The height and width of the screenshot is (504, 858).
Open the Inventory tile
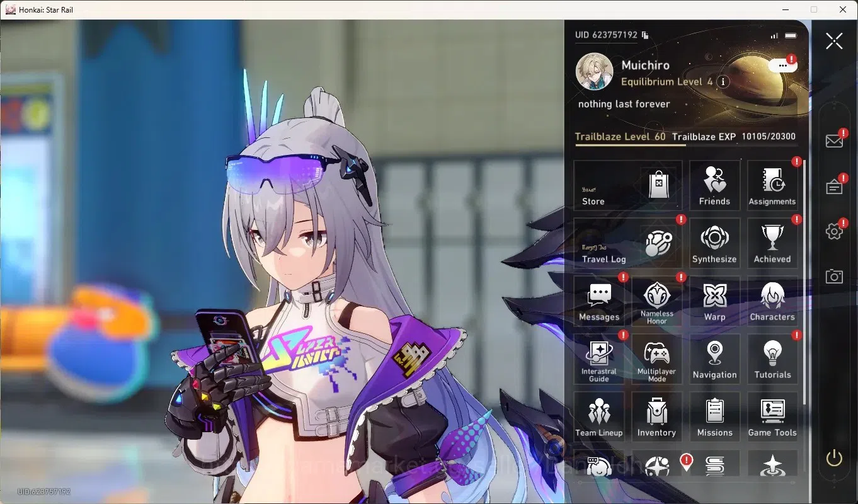coord(657,417)
